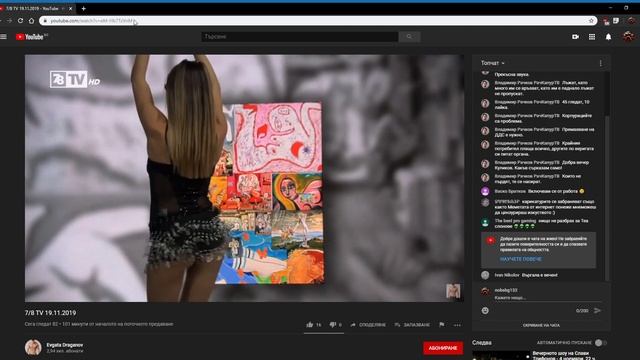Open the second browser extension icon in the toolbar
The width and height of the screenshot is (640, 360).
click(x=616, y=21)
